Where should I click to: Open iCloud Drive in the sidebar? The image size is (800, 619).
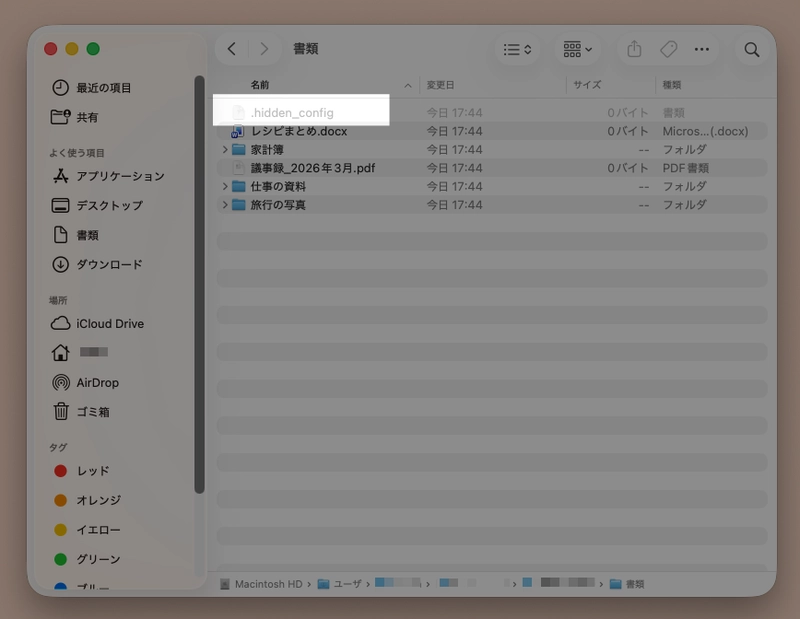(110, 323)
